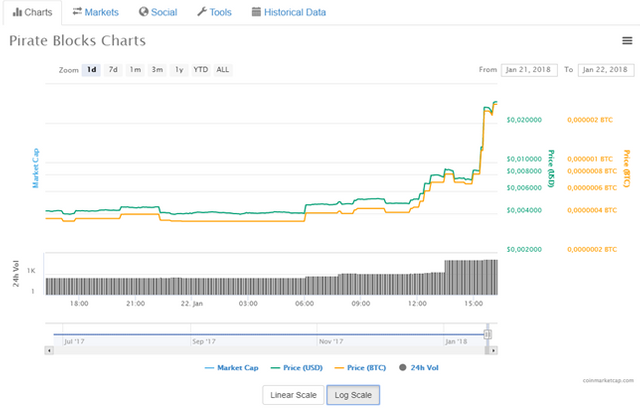The width and height of the screenshot is (640, 409).
Task: Click the Social tab globe icon
Action: tap(143, 12)
